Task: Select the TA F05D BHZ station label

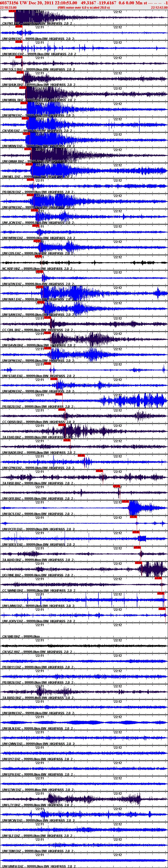Action: (12, 484)
